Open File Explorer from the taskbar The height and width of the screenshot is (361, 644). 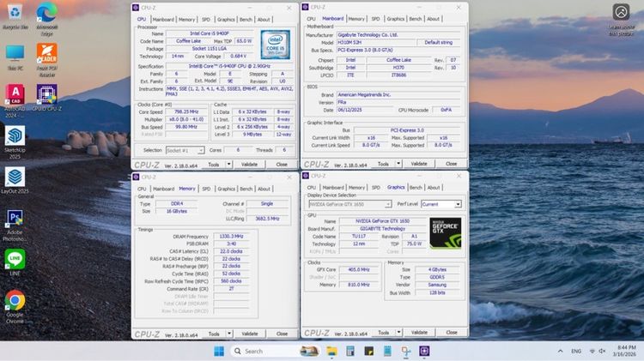(331, 352)
